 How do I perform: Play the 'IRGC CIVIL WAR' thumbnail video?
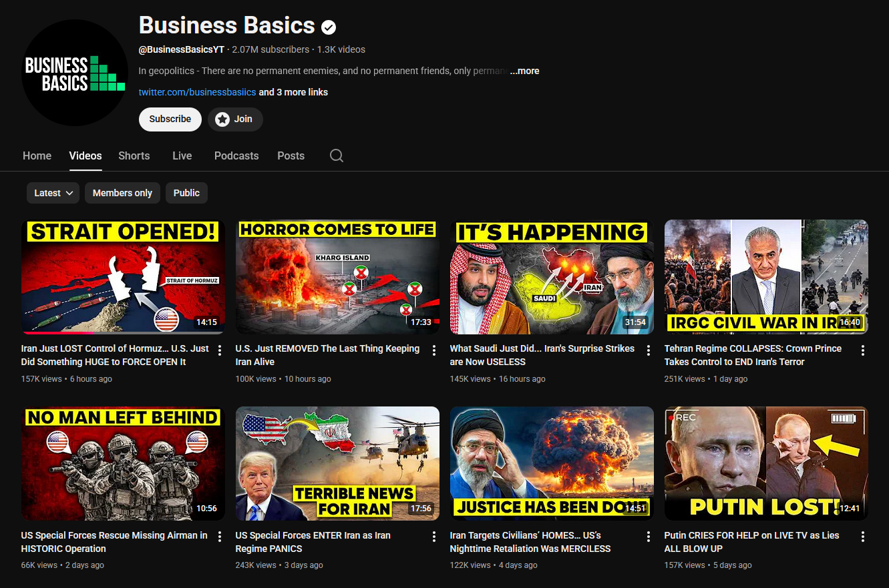click(766, 277)
